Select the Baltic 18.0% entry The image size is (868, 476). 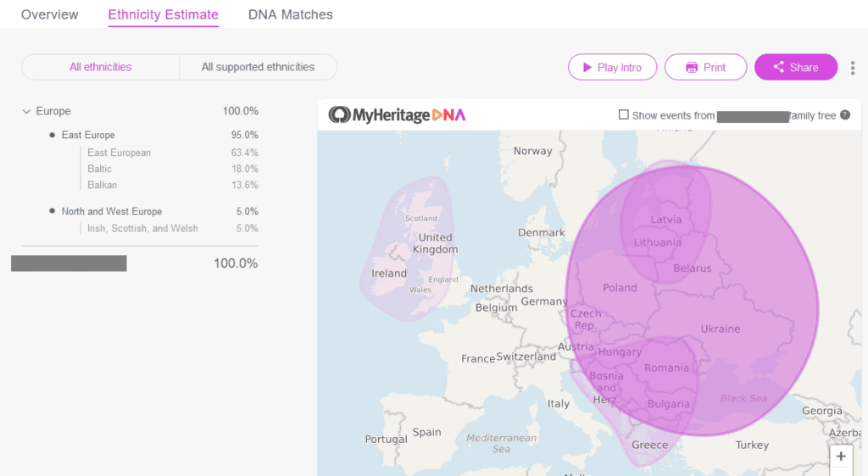coord(173,169)
